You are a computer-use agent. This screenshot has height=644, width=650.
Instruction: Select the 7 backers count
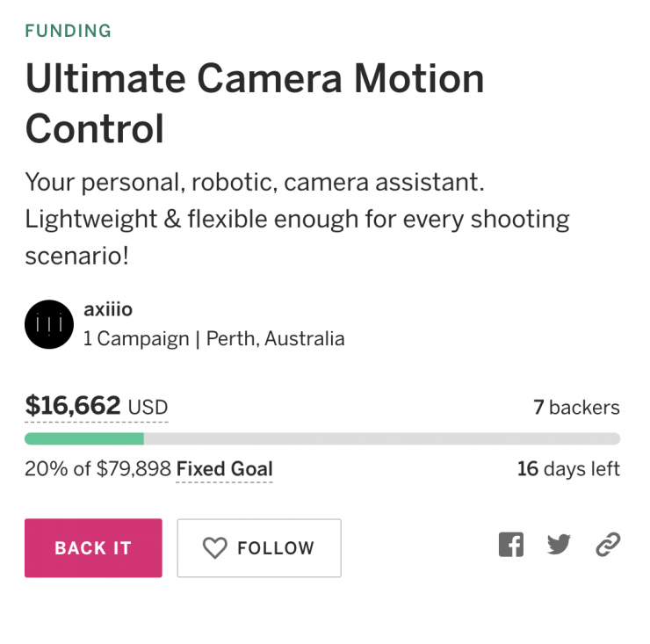click(x=576, y=408)
